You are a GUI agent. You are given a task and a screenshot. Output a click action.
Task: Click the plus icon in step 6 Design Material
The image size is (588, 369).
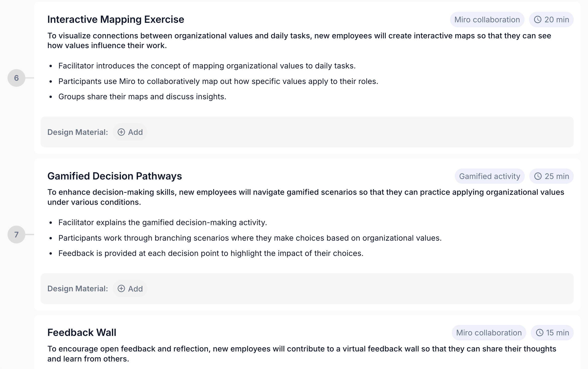tap(121, 132)
